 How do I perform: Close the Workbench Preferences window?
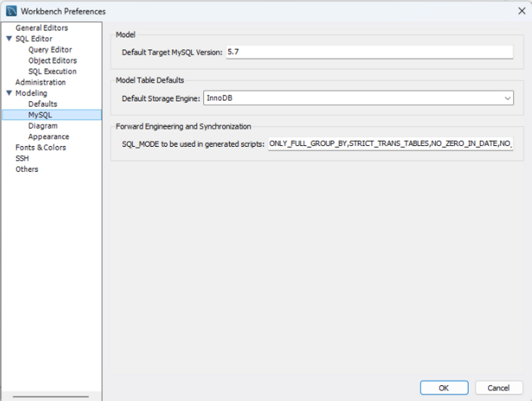pyautogui.click(x=522, y=11)
